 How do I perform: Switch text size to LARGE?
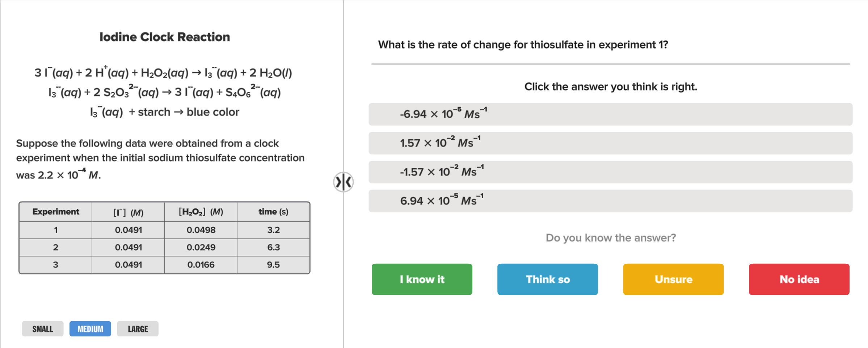[x=138, y=328]
